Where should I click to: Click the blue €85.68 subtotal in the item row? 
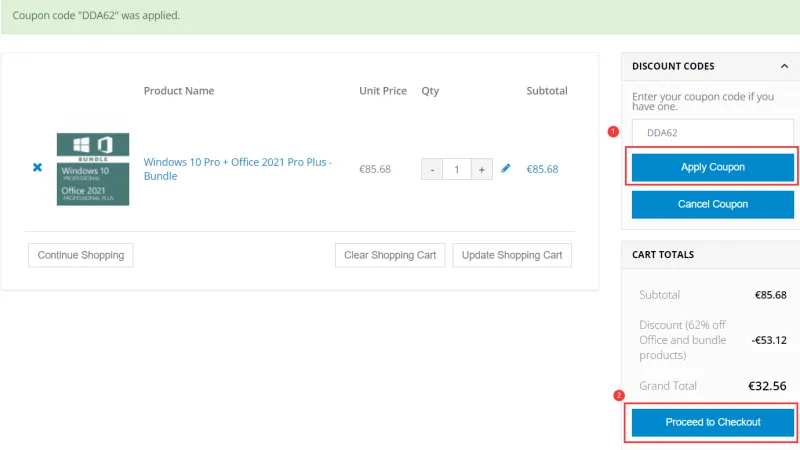[x=542, y=169]
